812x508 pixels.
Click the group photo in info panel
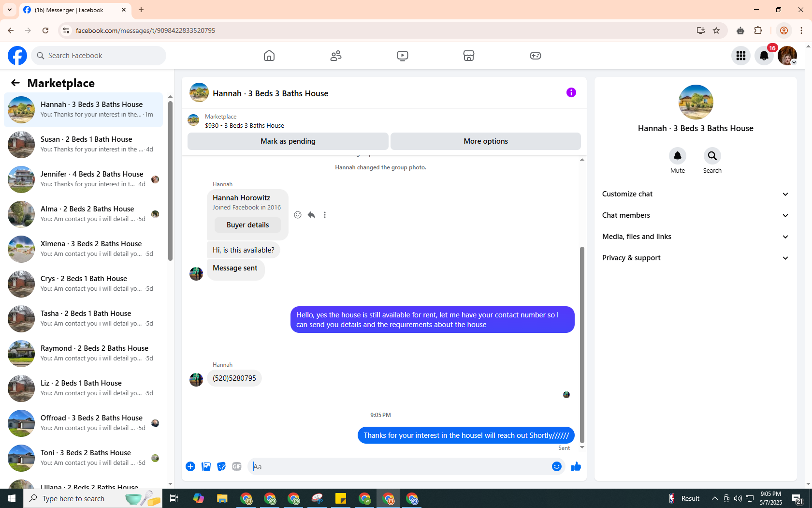click(696, 102)
